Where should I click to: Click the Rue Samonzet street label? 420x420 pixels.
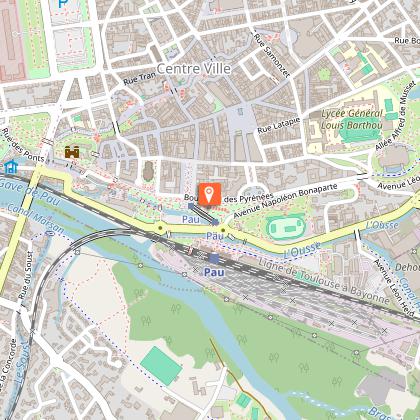(x=272, y=56)
